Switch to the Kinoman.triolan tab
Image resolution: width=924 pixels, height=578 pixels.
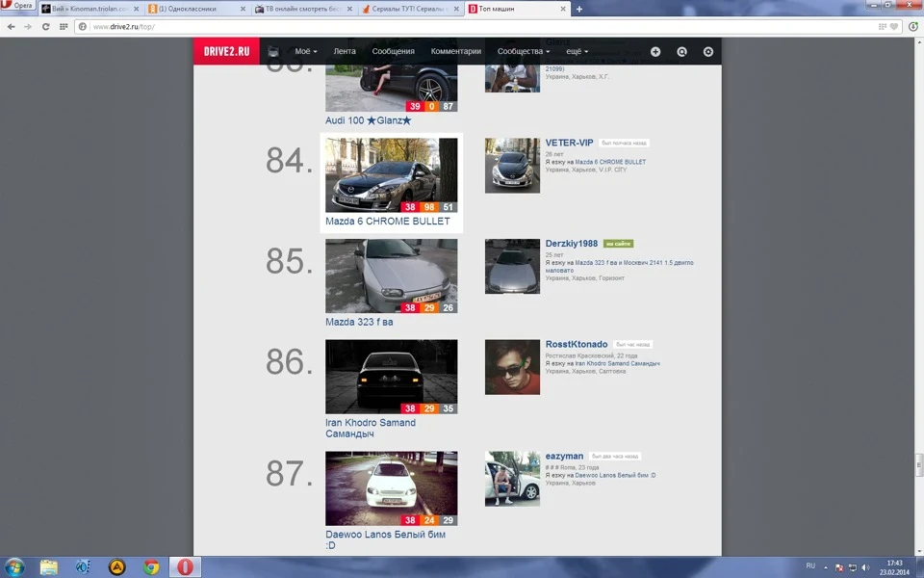click(90, 9)
